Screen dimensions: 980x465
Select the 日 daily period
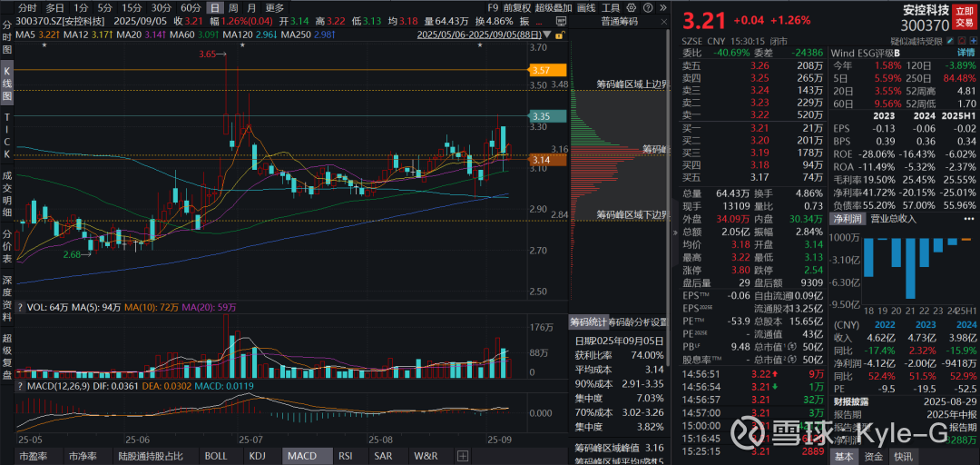pyautogui.click(x=215, y=8)
